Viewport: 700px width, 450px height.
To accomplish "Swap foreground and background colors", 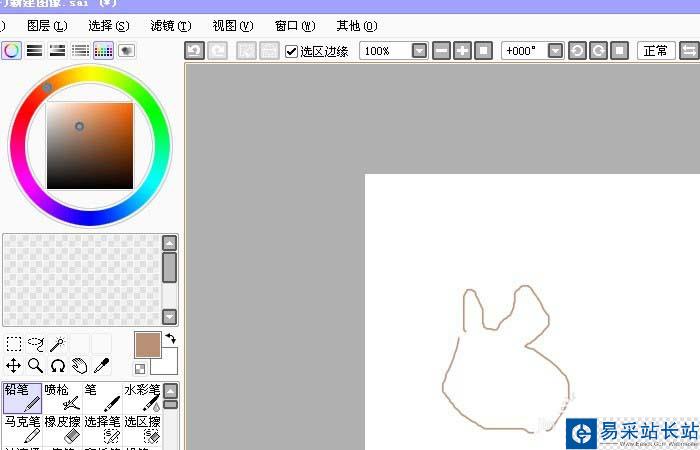I will click(x=171, y=338).
